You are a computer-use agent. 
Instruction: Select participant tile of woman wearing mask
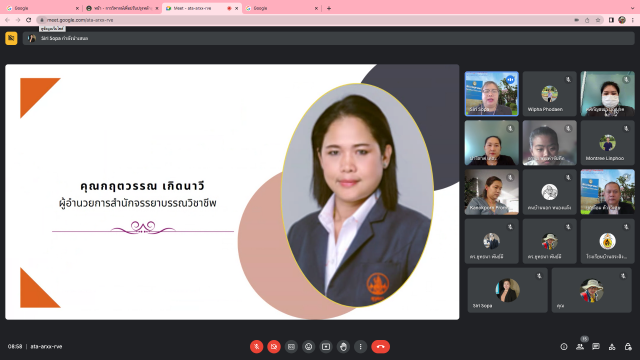tap(607, 93)
